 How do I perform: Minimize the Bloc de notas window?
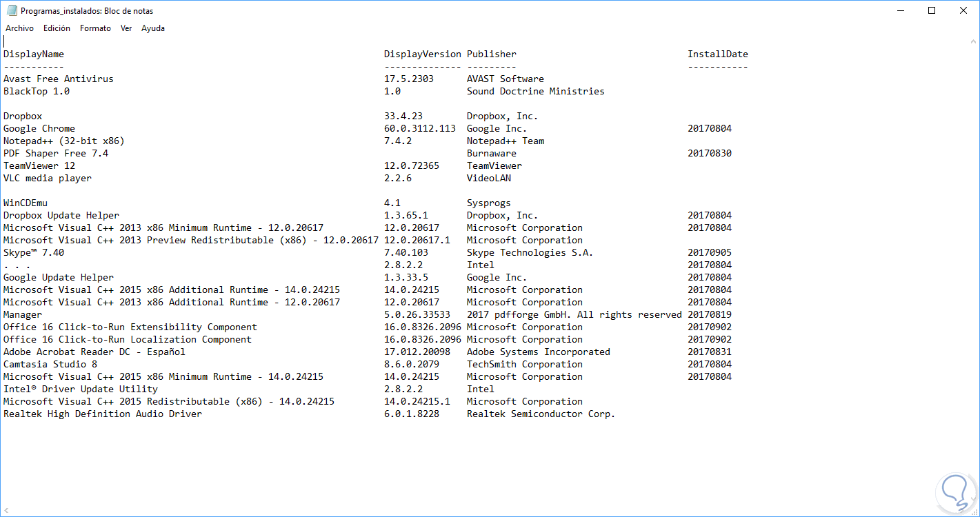coord(901,10)
